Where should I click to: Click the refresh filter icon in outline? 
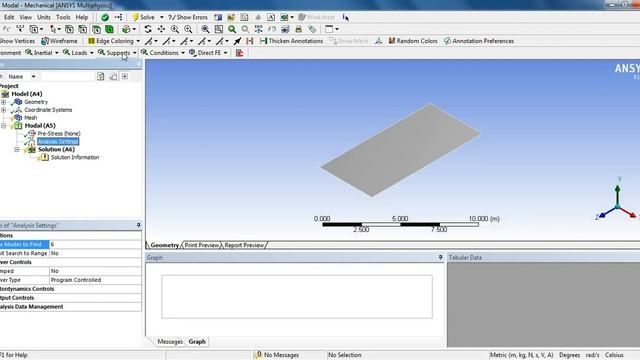pyautogui.click(x=100, y=76)
